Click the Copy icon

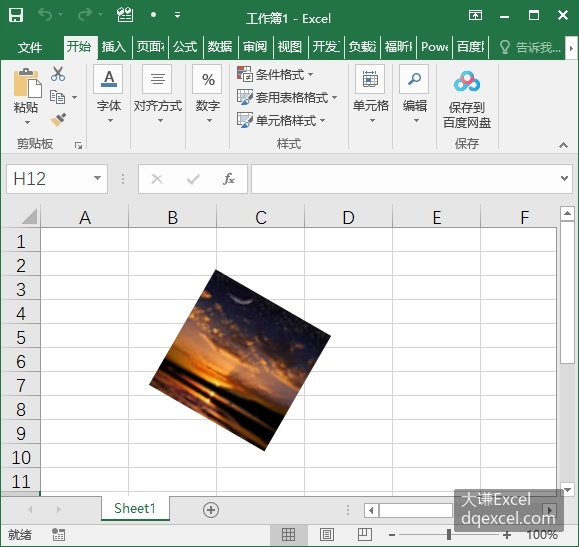pos(57,97)
